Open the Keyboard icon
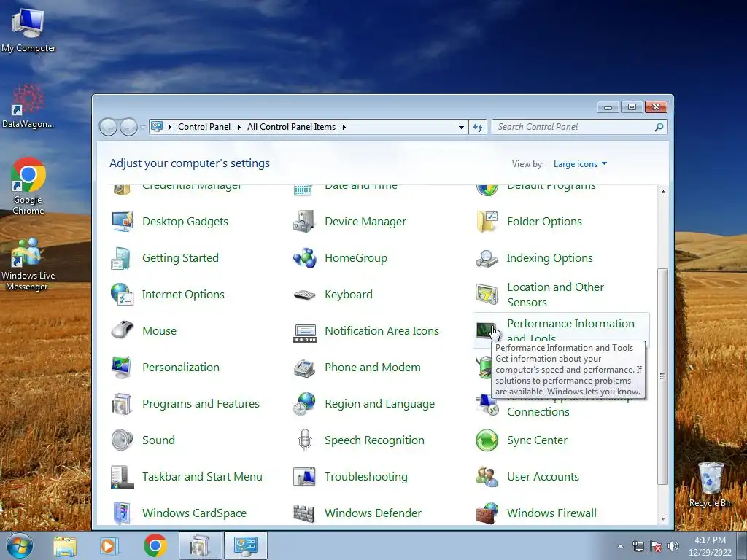The image size is (747, 560). (304, 295)
